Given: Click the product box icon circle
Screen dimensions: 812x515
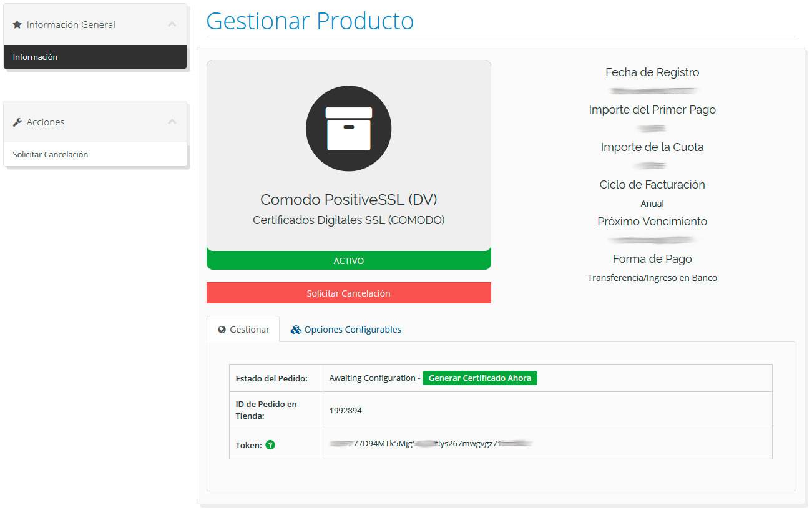Looking at the screenshot, I should (348, 129).
